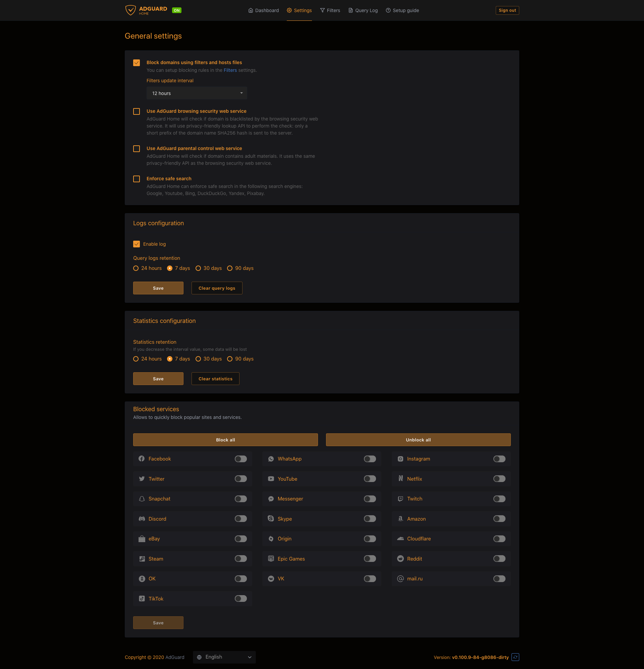Click the version update refresh icon

point(515,657)
